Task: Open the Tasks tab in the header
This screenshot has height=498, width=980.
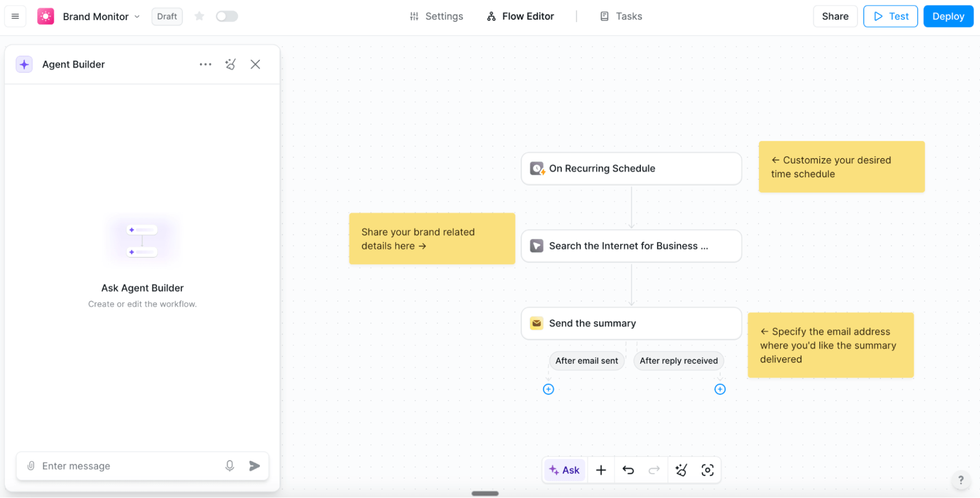Action: click(x=621, y=16)
